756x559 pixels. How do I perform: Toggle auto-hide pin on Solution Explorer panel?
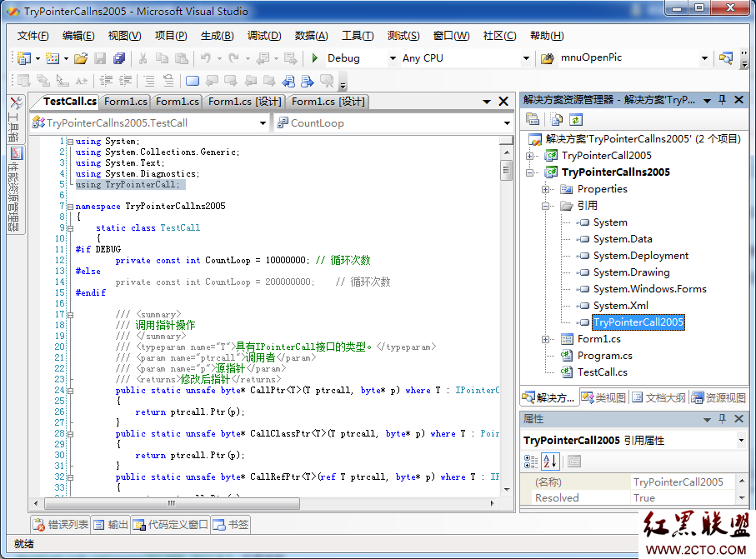coord(722,100)
